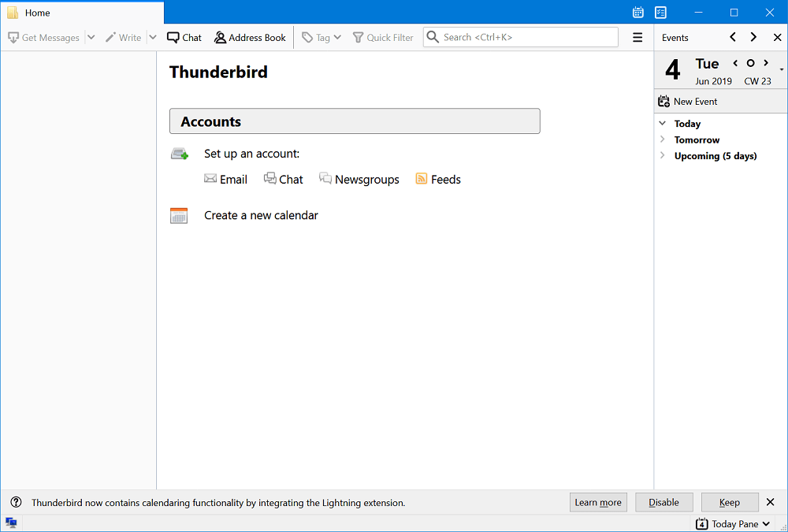Set up a Newsgroups account

pos(359,180)
